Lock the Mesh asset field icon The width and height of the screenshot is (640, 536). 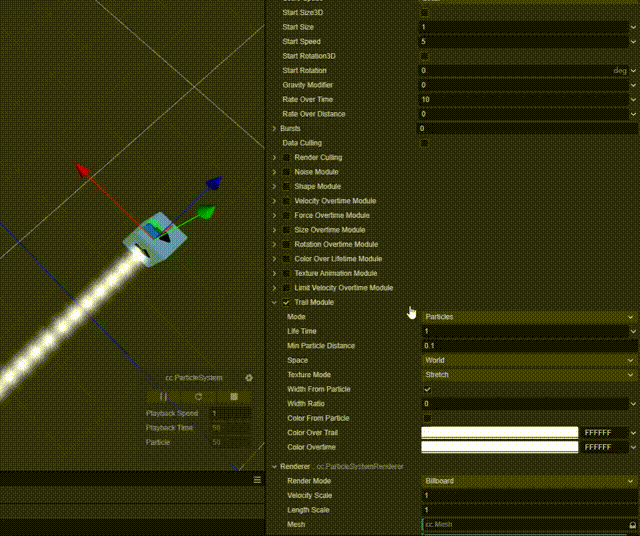click(632, 525)
